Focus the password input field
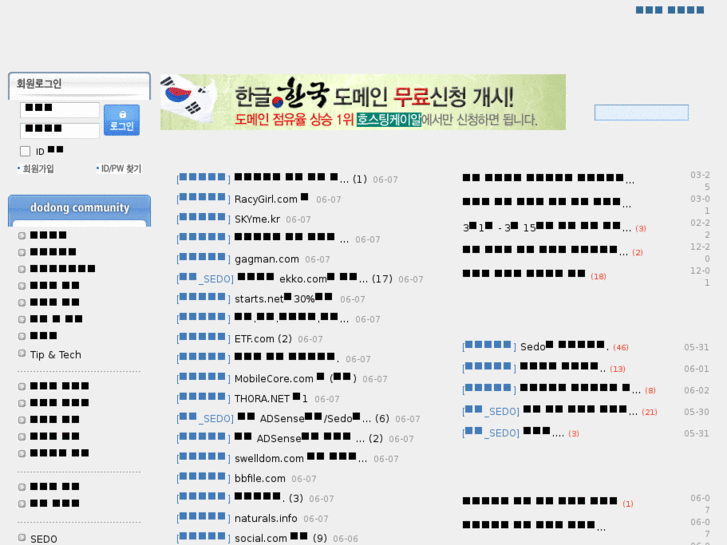 60,130
